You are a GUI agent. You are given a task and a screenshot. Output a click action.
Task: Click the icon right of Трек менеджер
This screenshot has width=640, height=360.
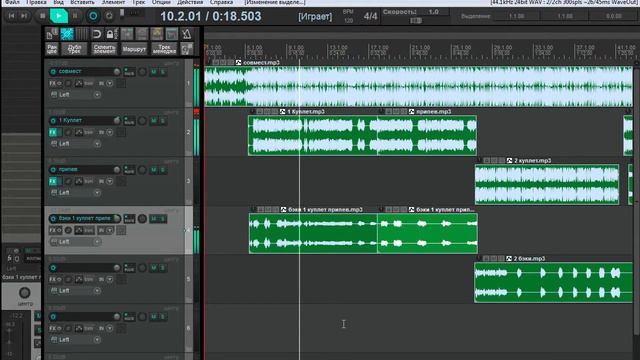(187, 49)
